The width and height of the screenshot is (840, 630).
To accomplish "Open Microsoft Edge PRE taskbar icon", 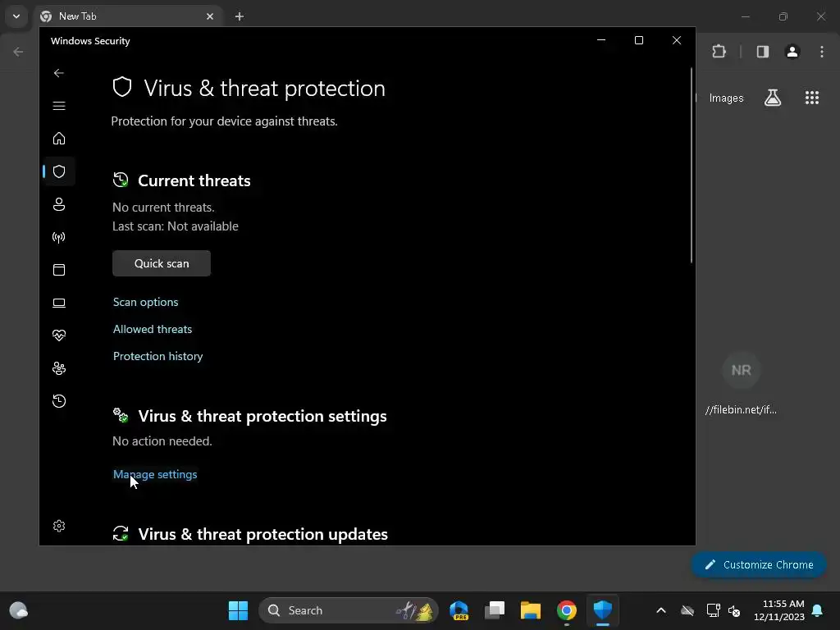I will coord(459,610).
